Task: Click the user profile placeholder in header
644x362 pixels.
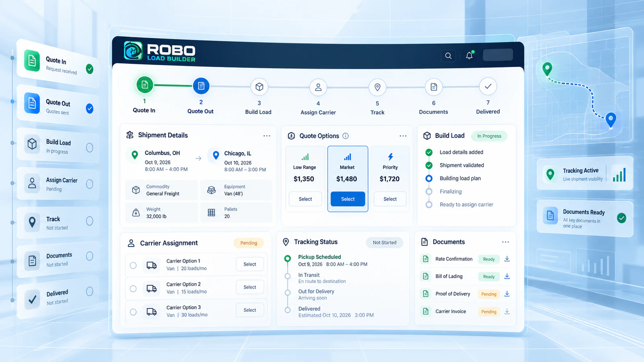Action: point(498,55)
